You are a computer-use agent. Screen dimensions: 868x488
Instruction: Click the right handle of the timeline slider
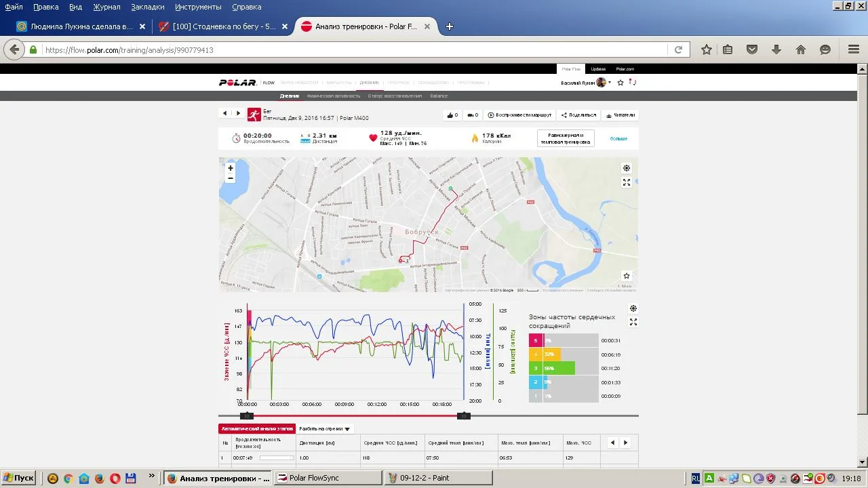point(464,415)
